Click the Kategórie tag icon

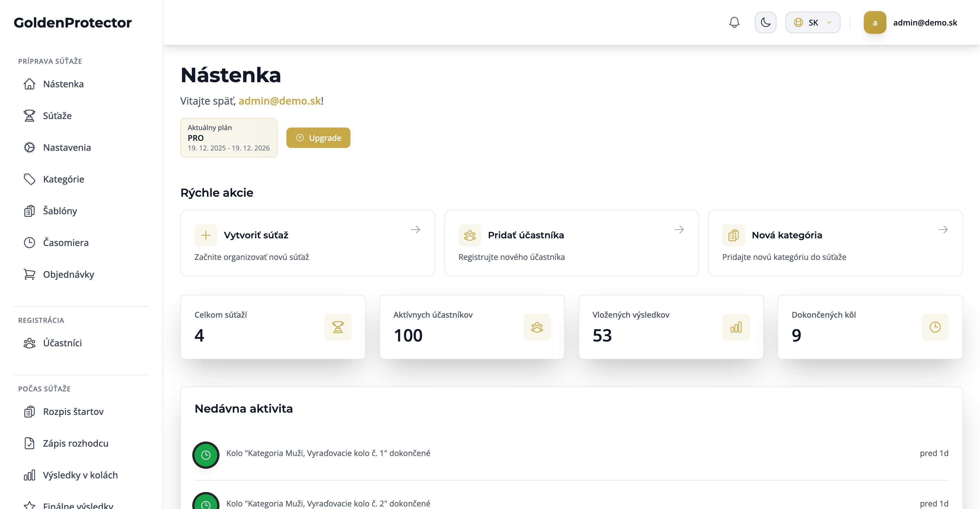pyautogui.click(x=29, y=179)
